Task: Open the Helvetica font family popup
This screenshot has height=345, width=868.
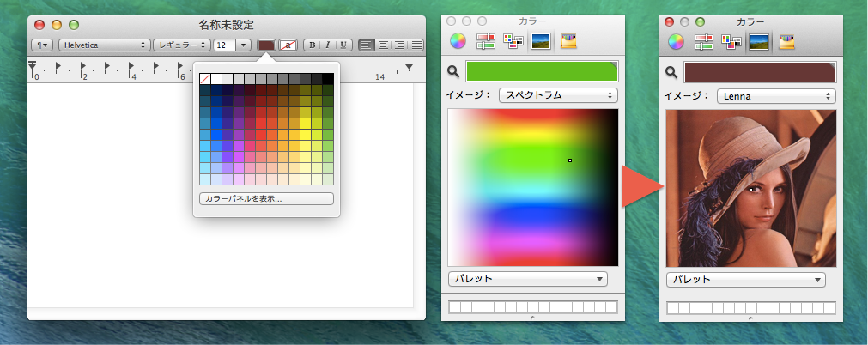Action: pos(106,45)
